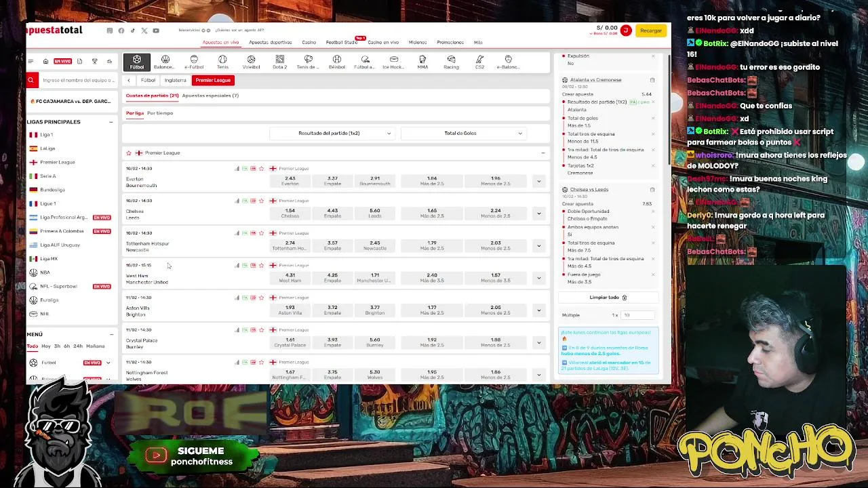Go to the home icon in sidebar toolbar
This screenshot has width=868, height=488.
[x=45, y=62]
